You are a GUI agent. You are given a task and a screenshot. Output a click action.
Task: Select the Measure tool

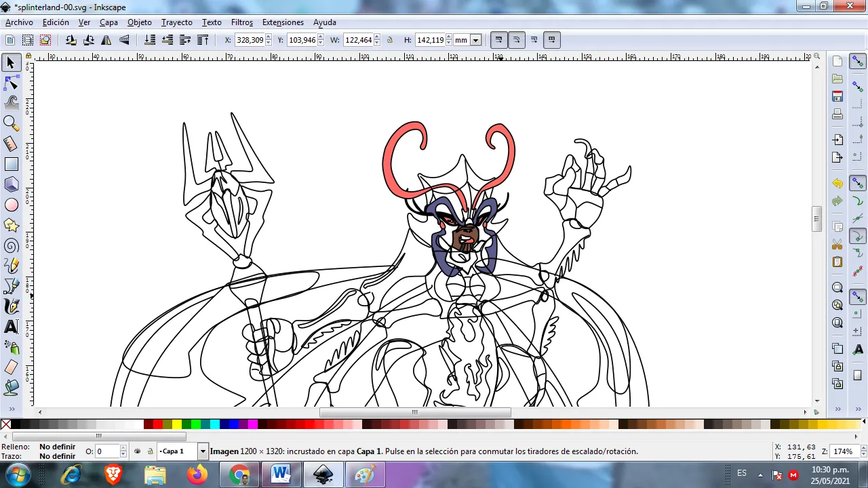point(12,144)
